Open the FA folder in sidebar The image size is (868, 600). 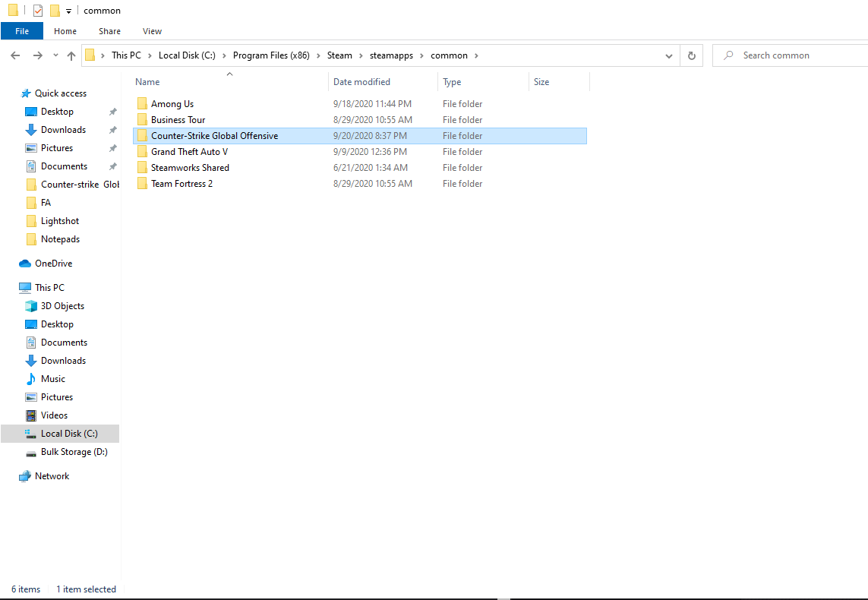pos(46,203)
